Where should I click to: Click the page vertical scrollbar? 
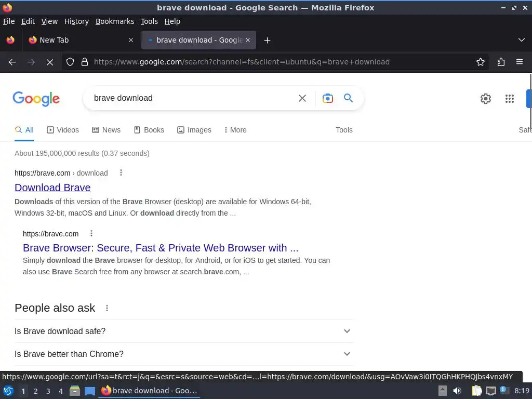530,102
